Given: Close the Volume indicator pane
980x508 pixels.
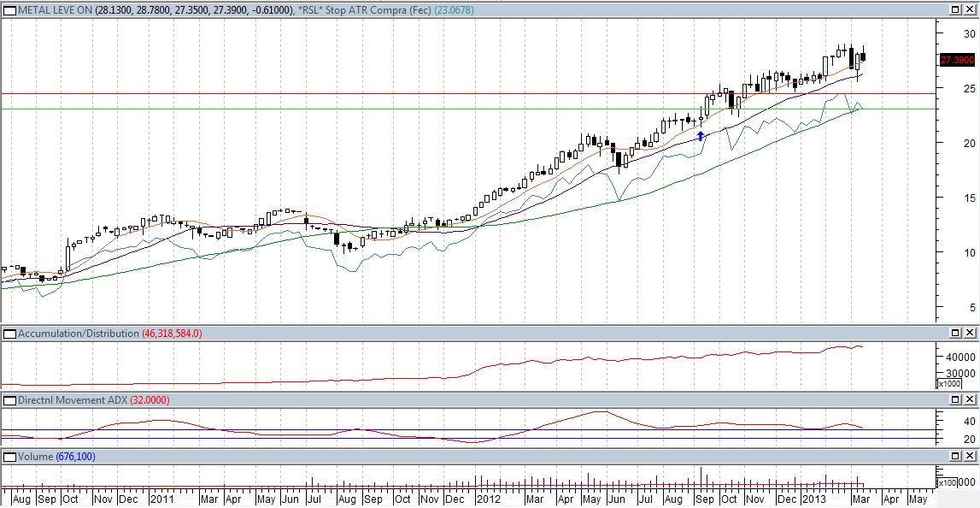Looking at the screenshot, I should [970, 458].
